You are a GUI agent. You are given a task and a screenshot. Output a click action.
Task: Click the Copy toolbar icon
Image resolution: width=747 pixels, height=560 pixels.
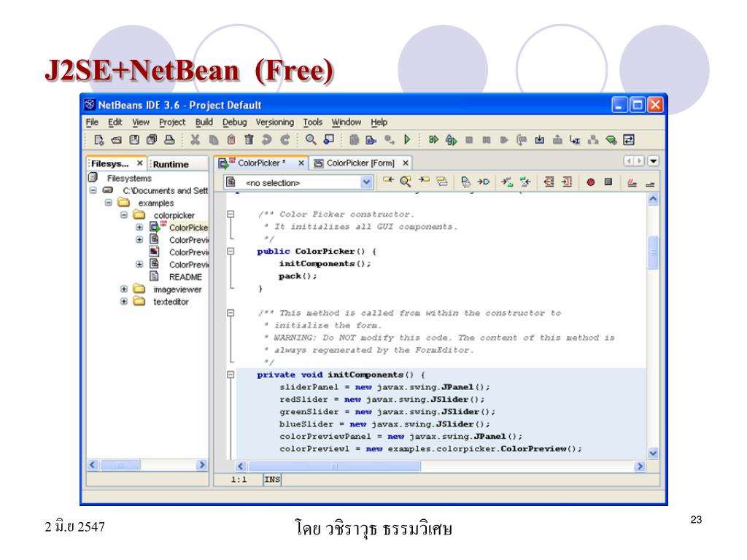point(213,139)
